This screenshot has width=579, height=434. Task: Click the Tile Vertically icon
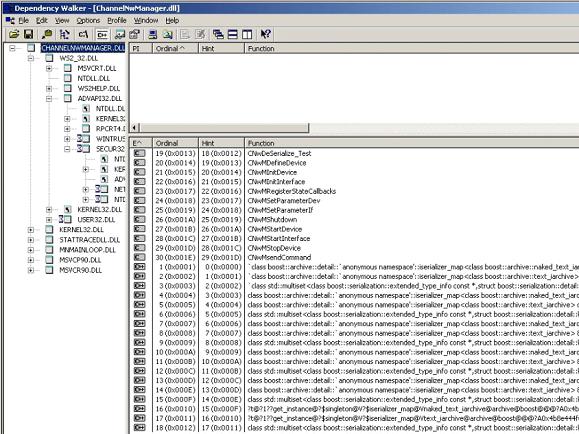[x=247, y=34]
